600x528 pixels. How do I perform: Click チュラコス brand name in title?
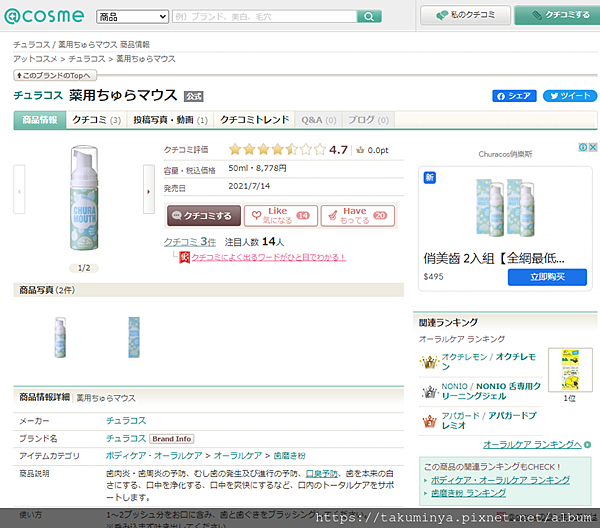point(38,95)
